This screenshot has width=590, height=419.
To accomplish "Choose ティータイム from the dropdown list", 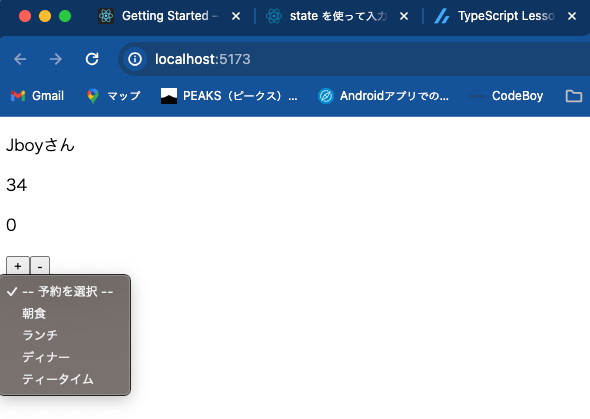I will [x=65, y=379].
